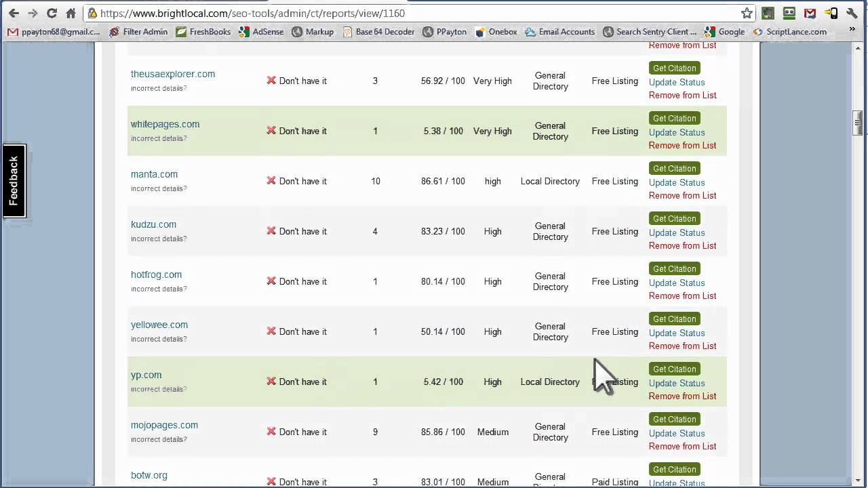The image size is (868, 488).
Task: Open manta.com link
Action: coord(154,174)
